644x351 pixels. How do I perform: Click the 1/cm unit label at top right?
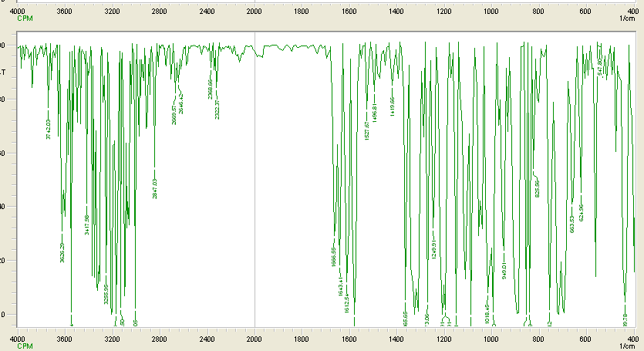click(626, 17)
